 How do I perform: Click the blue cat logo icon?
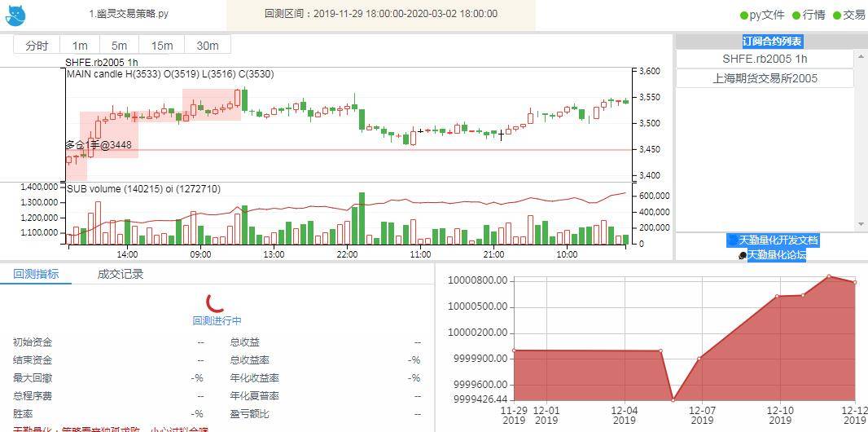[16, 15]
